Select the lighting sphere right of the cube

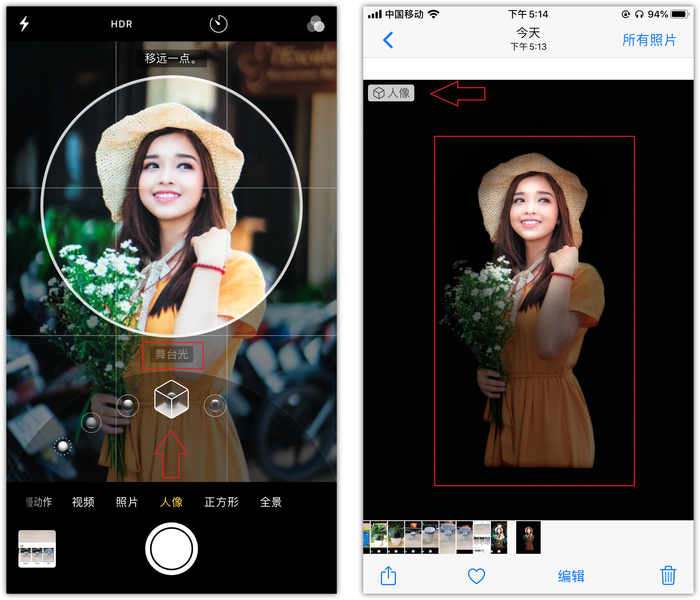pos(216,406)
